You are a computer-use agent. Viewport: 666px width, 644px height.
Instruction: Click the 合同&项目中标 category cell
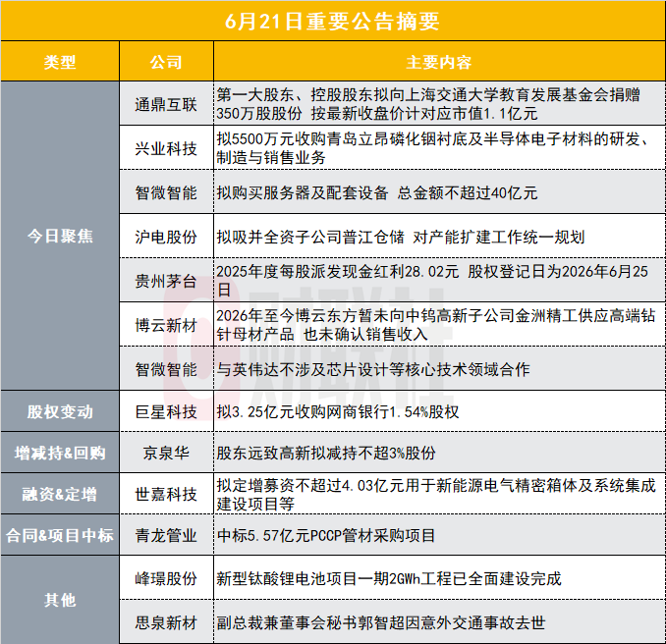tap(60, 535)
